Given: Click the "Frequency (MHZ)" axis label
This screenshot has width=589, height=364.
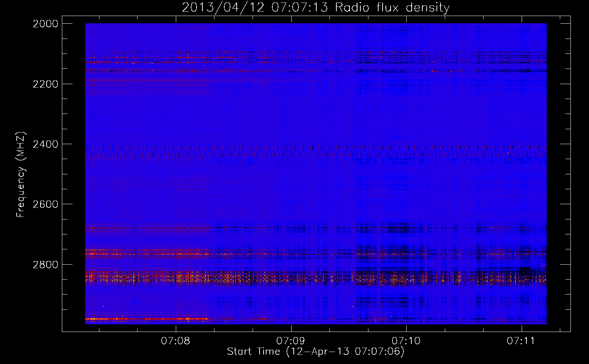Looking at the screenshot, I should pos(21,175).
